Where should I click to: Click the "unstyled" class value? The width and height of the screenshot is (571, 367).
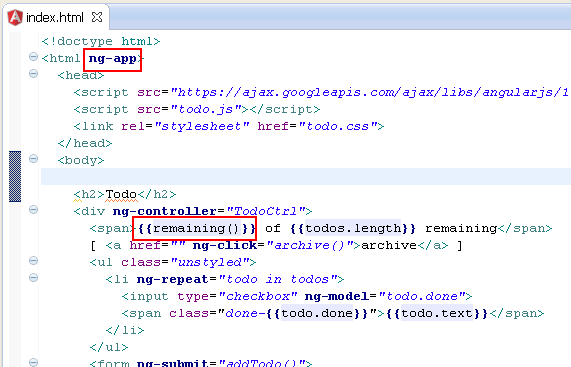click(x=210, y=263)
